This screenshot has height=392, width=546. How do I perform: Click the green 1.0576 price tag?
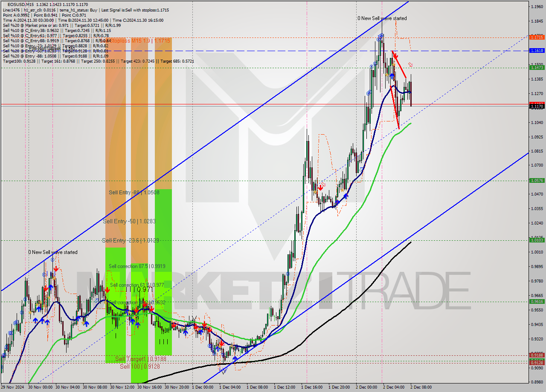coord(537,181)
